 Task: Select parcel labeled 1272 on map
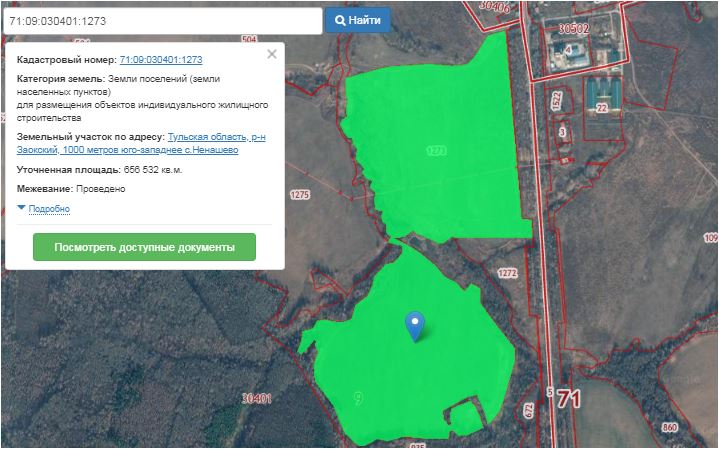click(507, 272)
